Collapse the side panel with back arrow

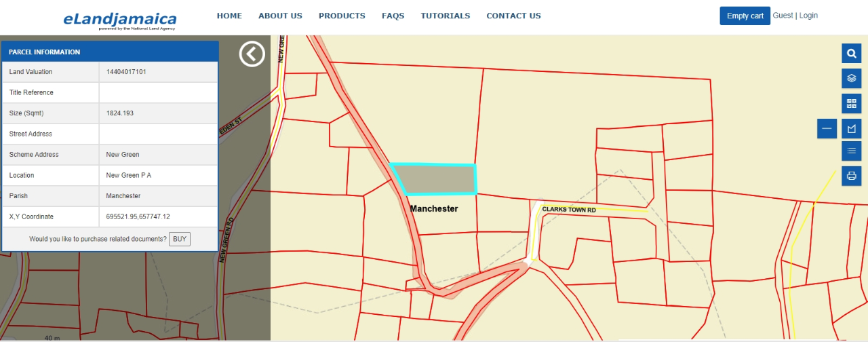click(x=252, y=54)
